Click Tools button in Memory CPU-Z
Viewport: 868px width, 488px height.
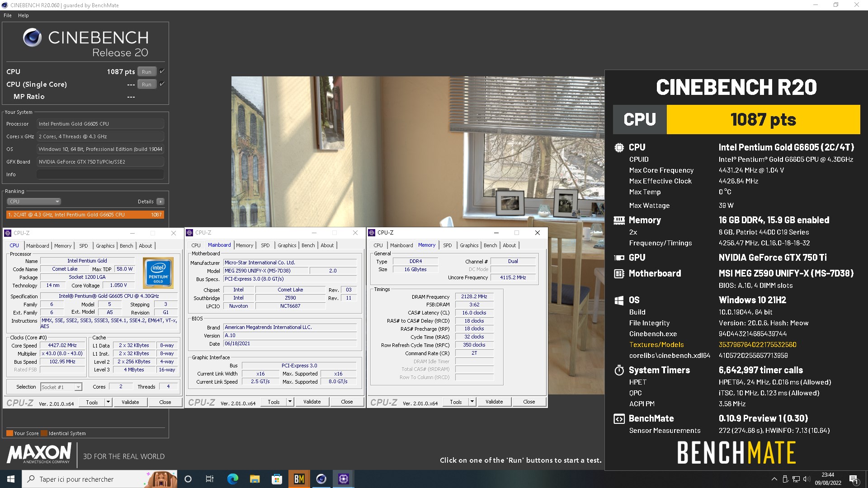pyautogui.click(x=456, y=402)
